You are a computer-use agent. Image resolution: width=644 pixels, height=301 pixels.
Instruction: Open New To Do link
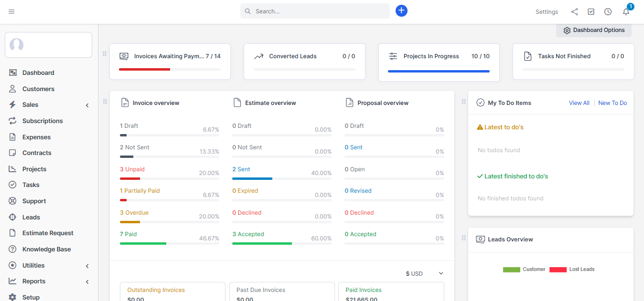(612, 103)
